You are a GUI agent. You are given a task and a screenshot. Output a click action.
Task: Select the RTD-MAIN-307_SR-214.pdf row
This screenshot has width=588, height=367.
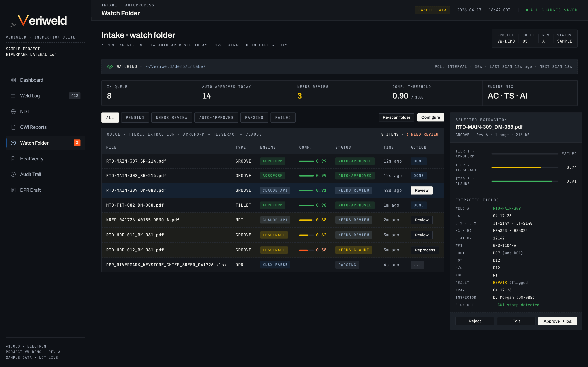coord(136,161)
